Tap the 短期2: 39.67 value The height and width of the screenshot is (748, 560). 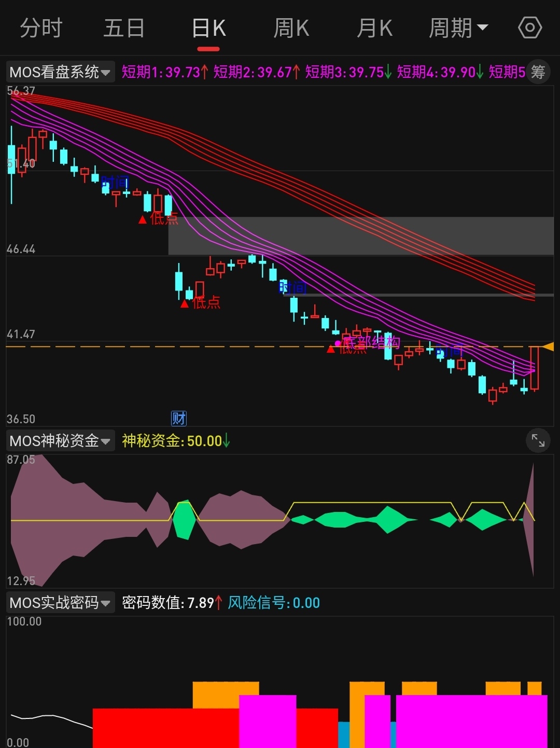click(x=257, y=72)
